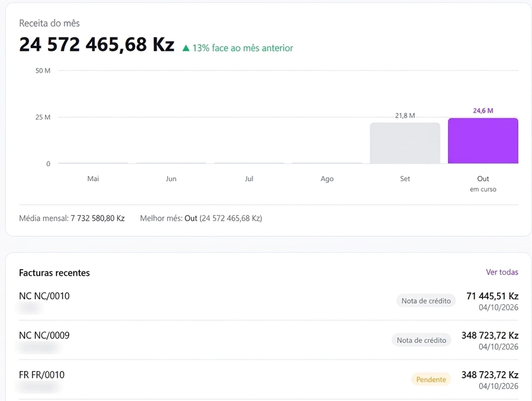The width and height of the screenshot is (532, 401).
Task: Click the 21,8 M bar label
Action: 405,116
